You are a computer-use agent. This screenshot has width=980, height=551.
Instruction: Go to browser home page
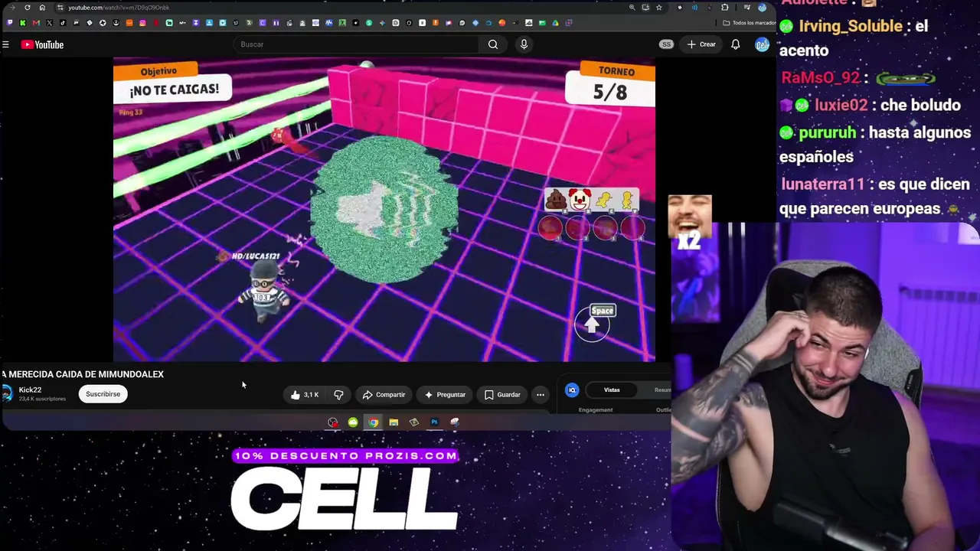[x=42, y=8]
